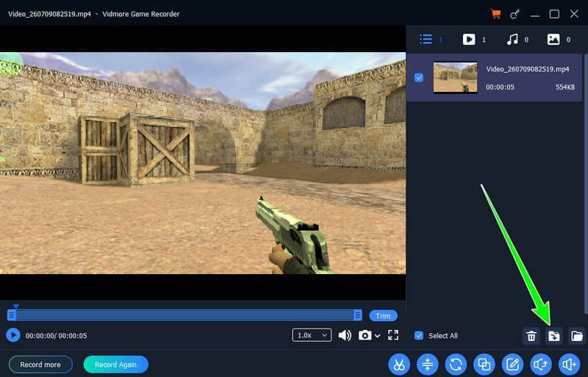Delete selected recording with trash icon

tap(531, 336)
